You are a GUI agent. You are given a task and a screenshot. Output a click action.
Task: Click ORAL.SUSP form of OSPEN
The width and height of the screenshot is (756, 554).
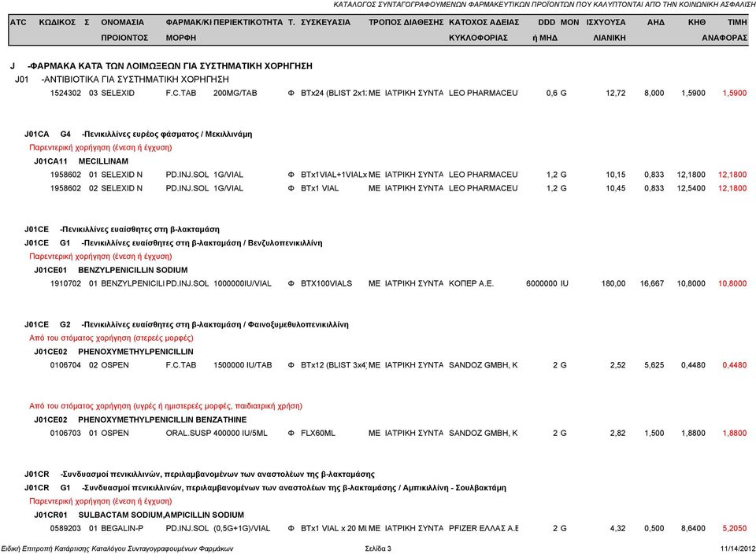pos(188,434)
